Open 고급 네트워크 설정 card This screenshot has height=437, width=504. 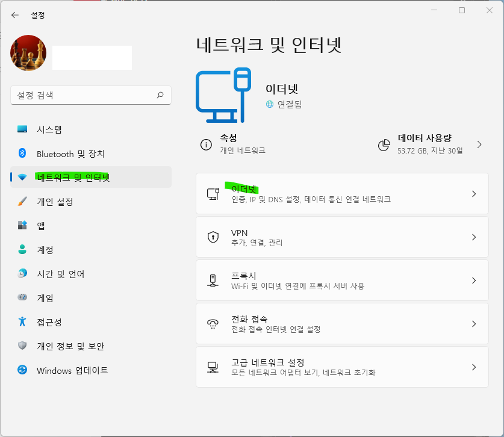pyautogui.click(x=342, y=367)
